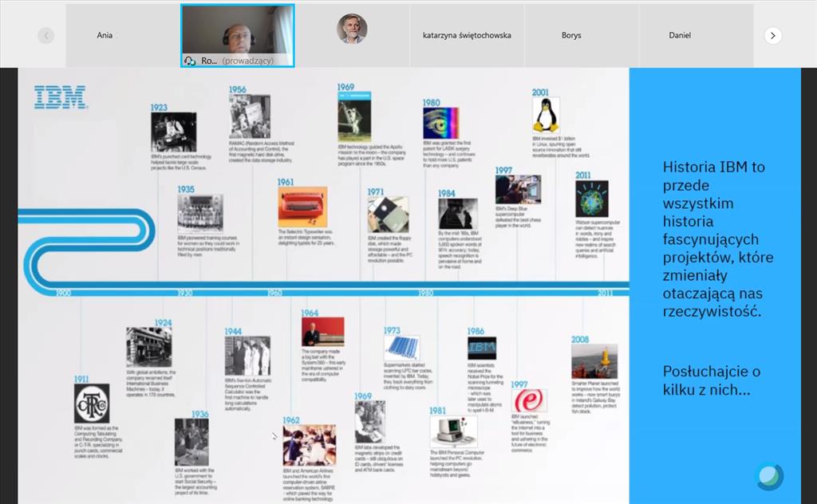Click the Linux penguin image under 2001

pyautogui.click(x=546, y=116)
